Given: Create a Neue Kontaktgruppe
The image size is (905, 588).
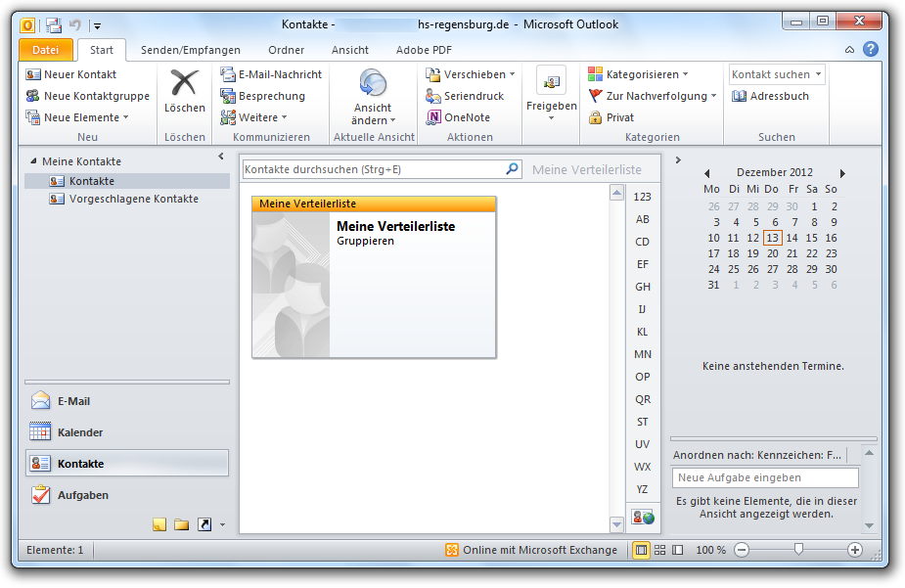Looking at the screenshot, I should click(88, 96).
